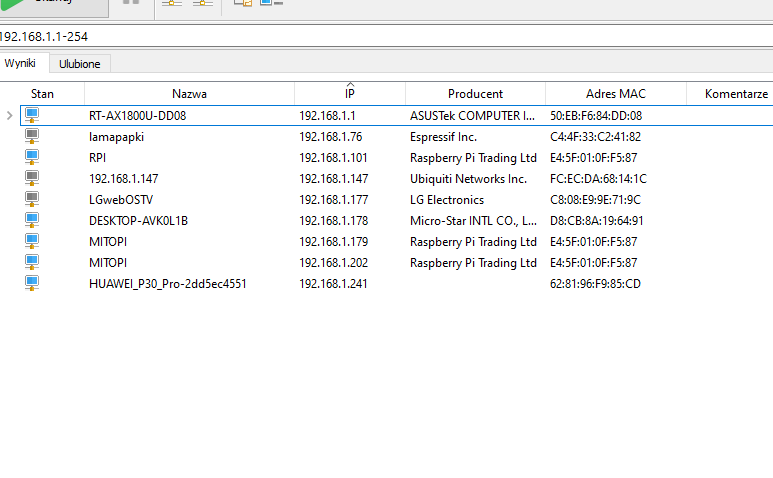The height and width of the screenshot is (478, 773).
Task: Sort by the Nazwa column header
Action: click(189, 94)
